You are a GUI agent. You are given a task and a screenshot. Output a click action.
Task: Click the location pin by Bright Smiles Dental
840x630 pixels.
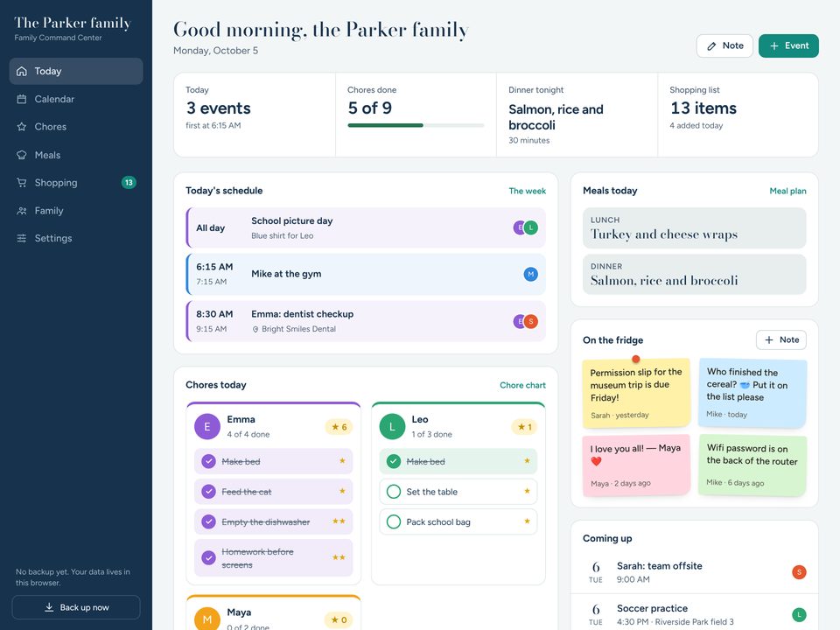tap(255, 330)
